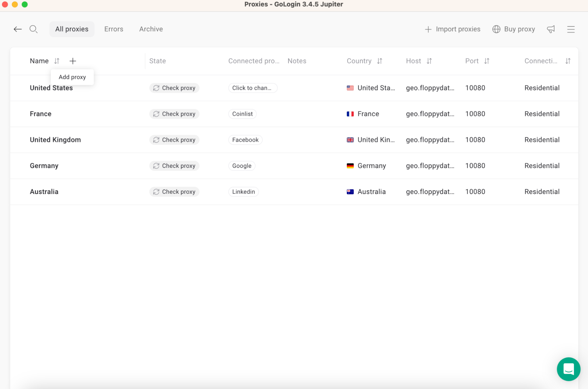Sort proxies by Connection type
This screenshot has height=389, width=588.
568,61
